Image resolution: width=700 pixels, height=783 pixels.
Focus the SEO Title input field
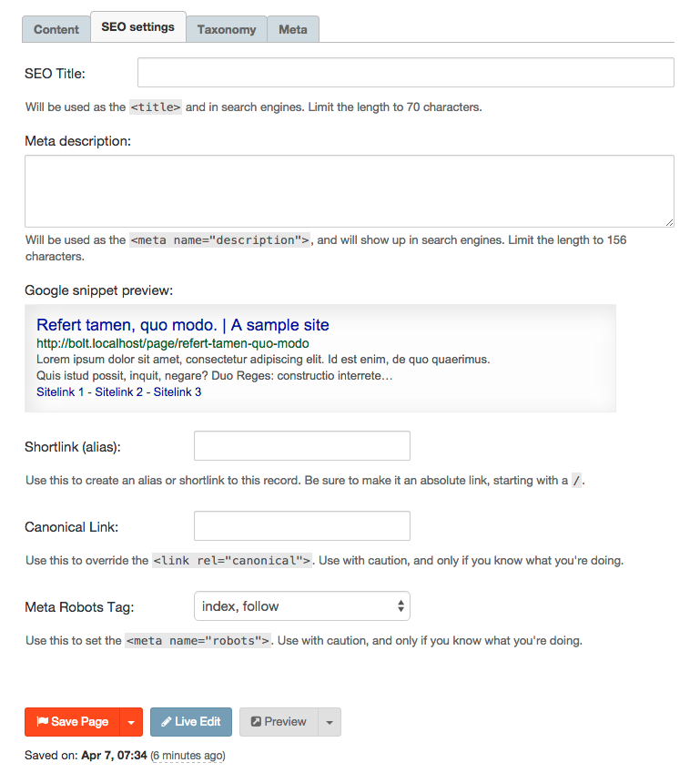[406, 73]
